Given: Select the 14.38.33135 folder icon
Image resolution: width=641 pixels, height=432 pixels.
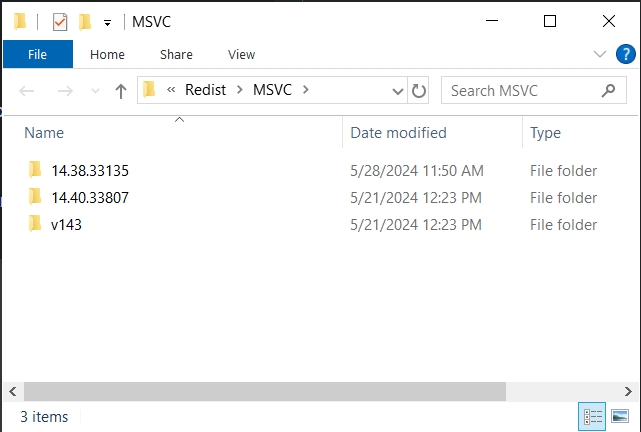Looking at the screenshot, I should pos(35,170).
